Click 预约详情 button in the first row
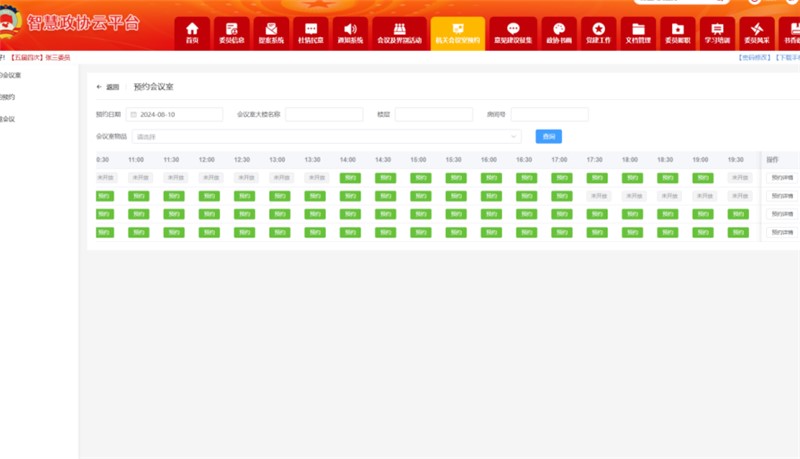 pos(781,178)
